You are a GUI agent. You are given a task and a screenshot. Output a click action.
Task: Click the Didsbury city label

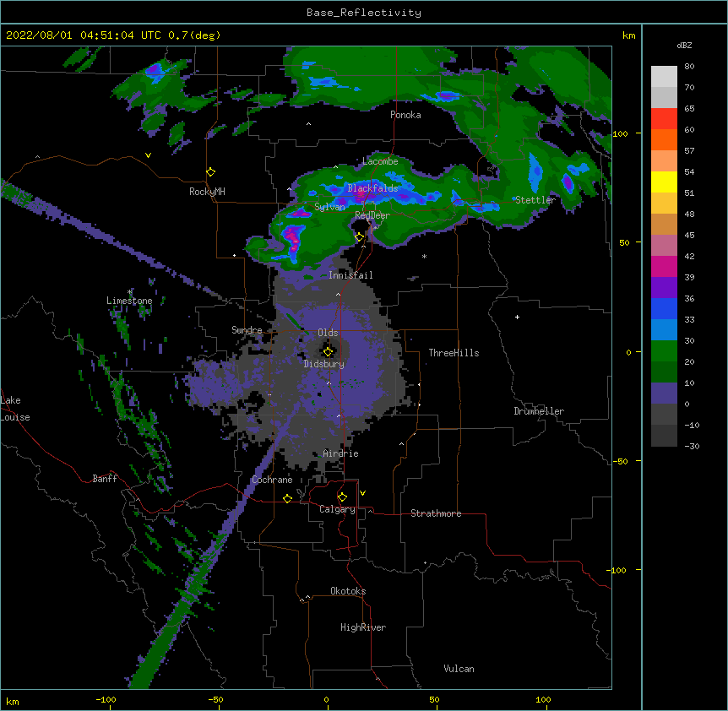click(324, 364)
